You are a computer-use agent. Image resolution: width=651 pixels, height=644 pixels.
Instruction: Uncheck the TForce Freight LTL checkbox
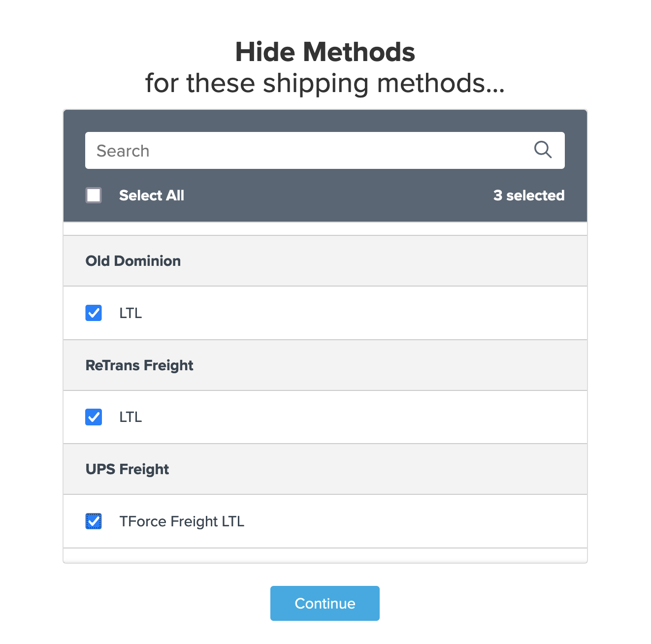[94, 521]
